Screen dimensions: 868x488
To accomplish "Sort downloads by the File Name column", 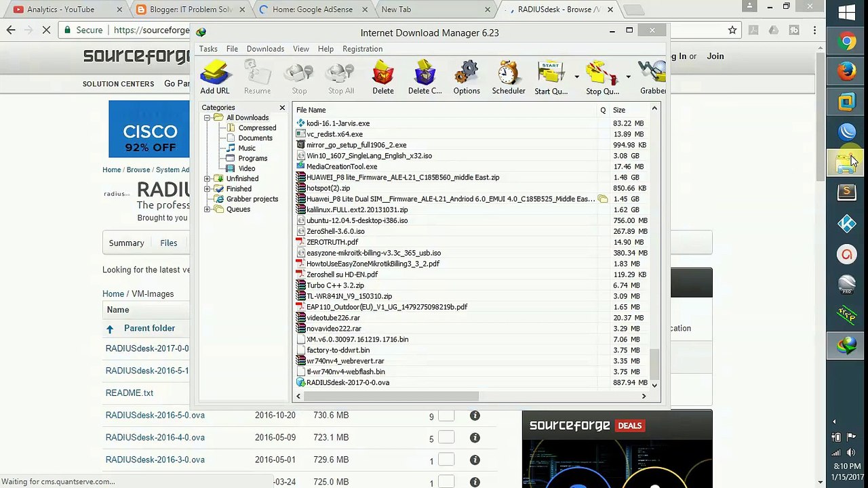I will click(x=445, y=110).
